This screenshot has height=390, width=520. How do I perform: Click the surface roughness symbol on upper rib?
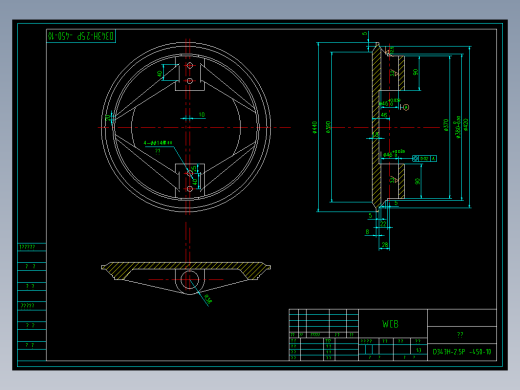[x=393, y=72]
